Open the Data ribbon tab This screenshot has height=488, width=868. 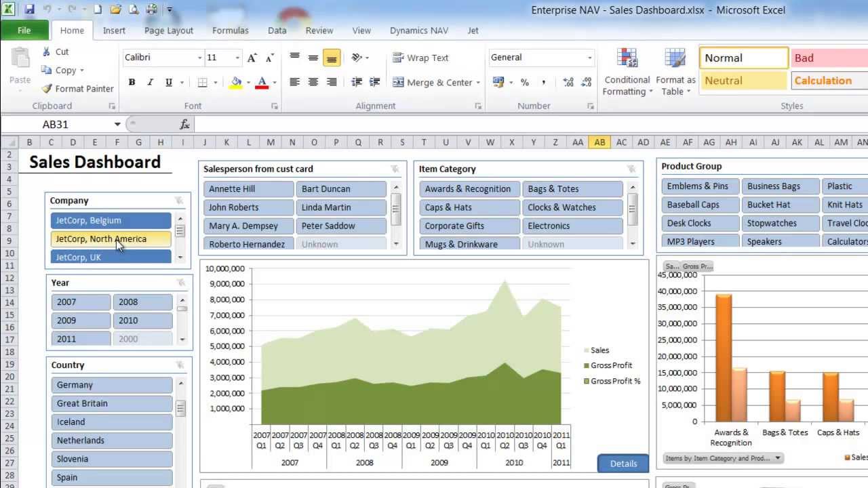coord(277,30)
